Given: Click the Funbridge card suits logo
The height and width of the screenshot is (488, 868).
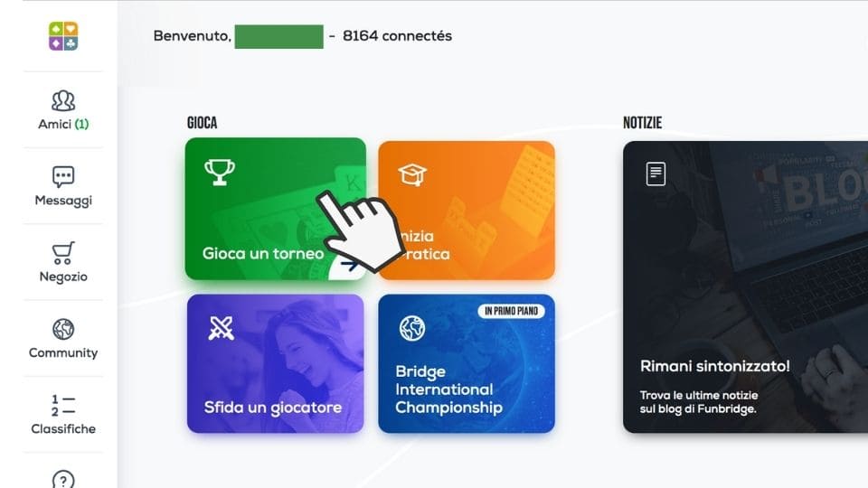Looking at the screenshot, I should (x=63, y=36).
